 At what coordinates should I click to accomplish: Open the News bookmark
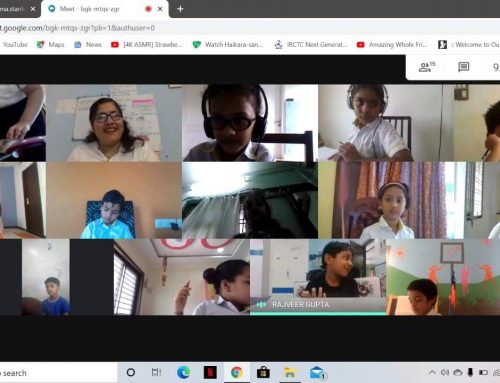click(88, 44)
